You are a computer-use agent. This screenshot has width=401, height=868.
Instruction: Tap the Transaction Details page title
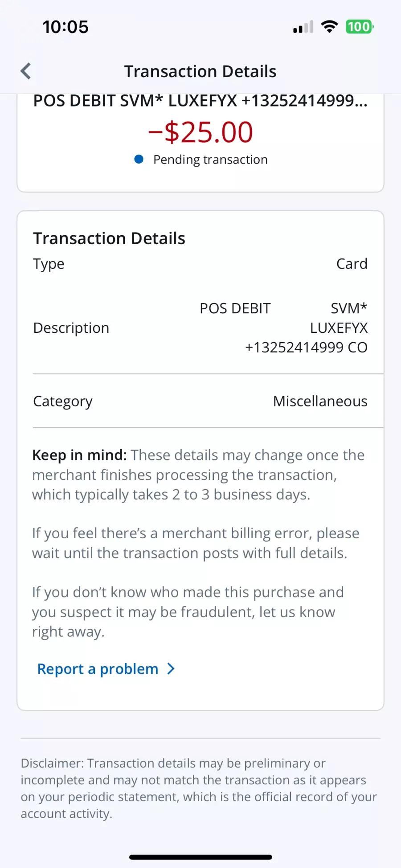coord(200,71)
